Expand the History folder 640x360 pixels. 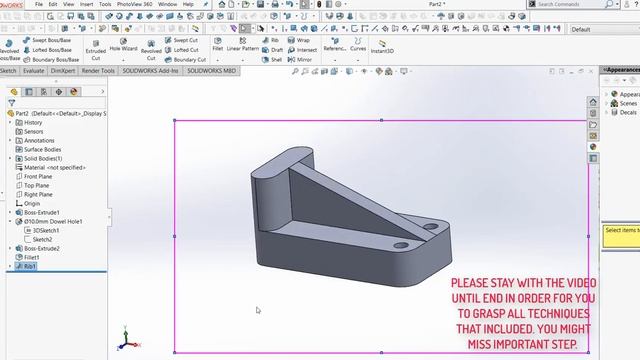[10, 122]
